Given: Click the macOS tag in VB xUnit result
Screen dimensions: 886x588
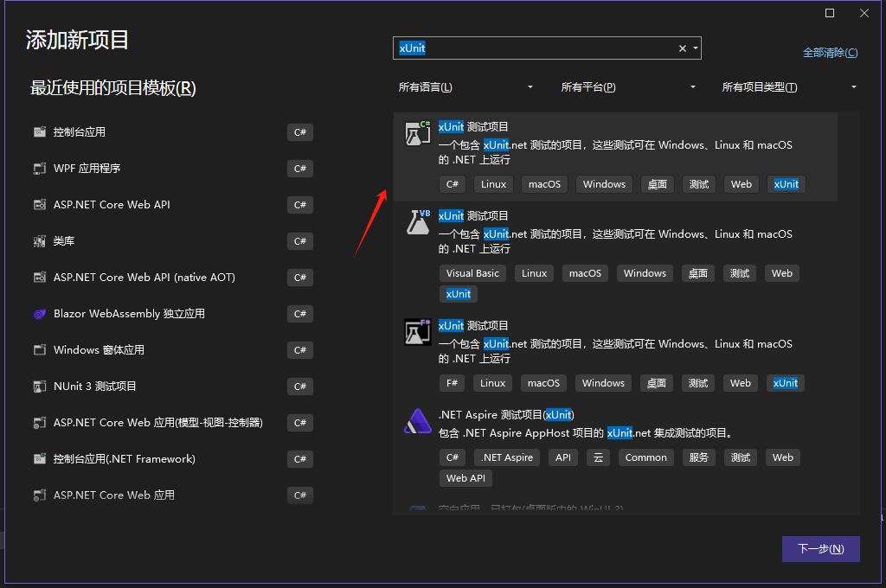Looking at the screenshot, I should coord(585,273).
